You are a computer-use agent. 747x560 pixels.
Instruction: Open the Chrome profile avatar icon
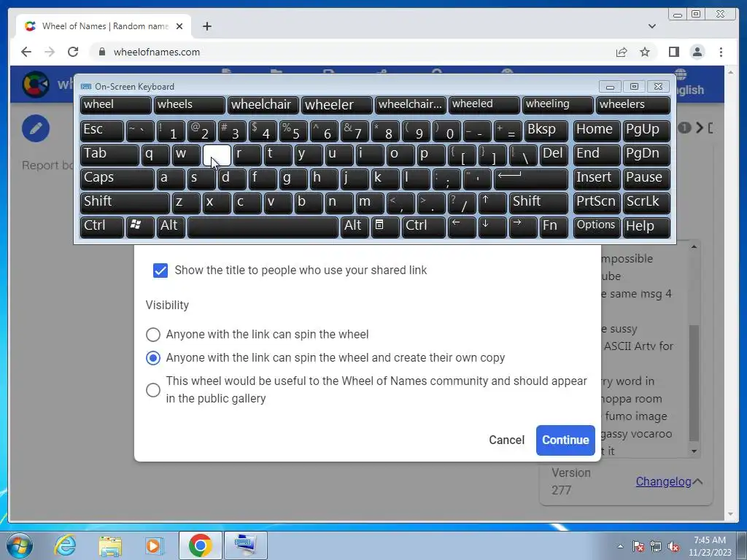coord(697,52)
